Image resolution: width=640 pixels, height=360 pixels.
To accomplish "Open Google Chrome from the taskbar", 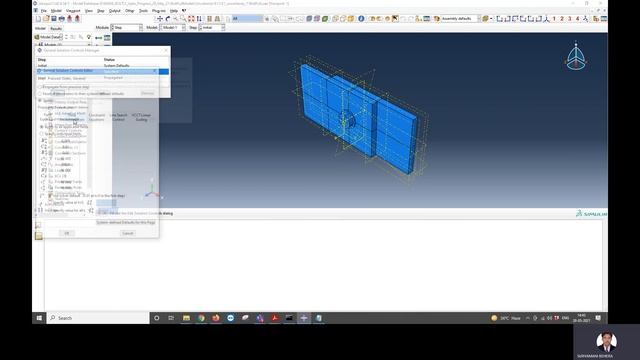I will click(x=201, y=318).
